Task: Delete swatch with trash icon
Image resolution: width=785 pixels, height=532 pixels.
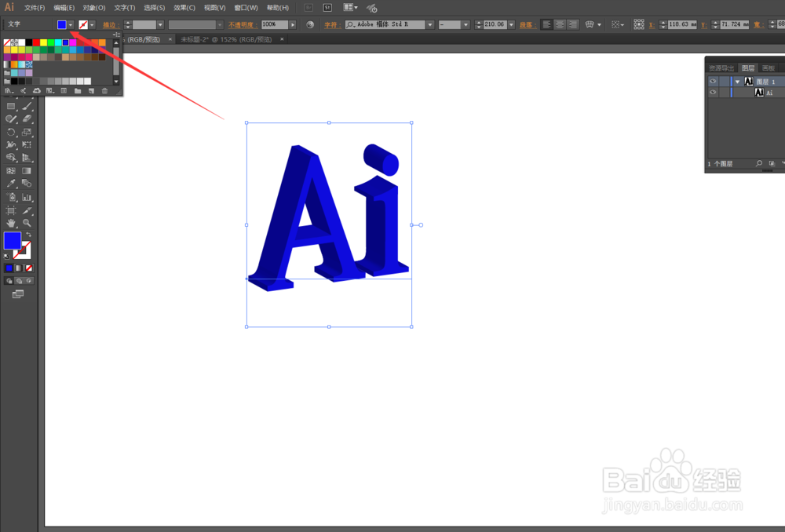Action: 104,90
